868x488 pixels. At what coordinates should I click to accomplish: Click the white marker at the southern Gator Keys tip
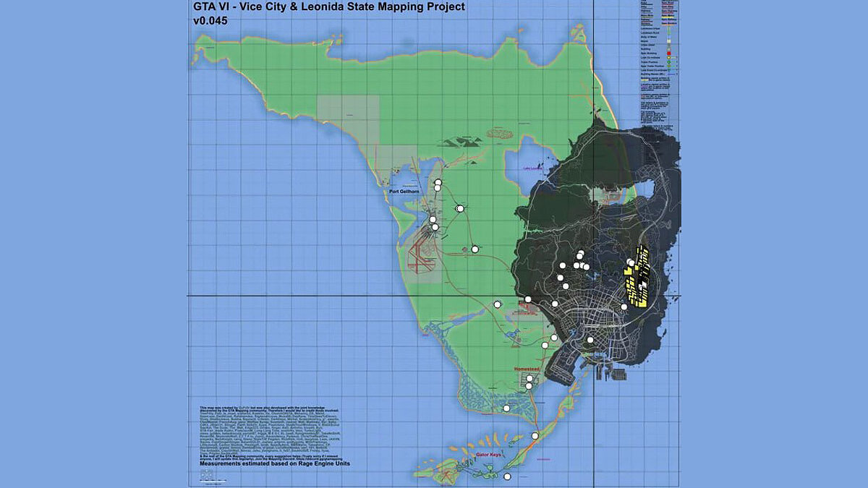(507, 477)
